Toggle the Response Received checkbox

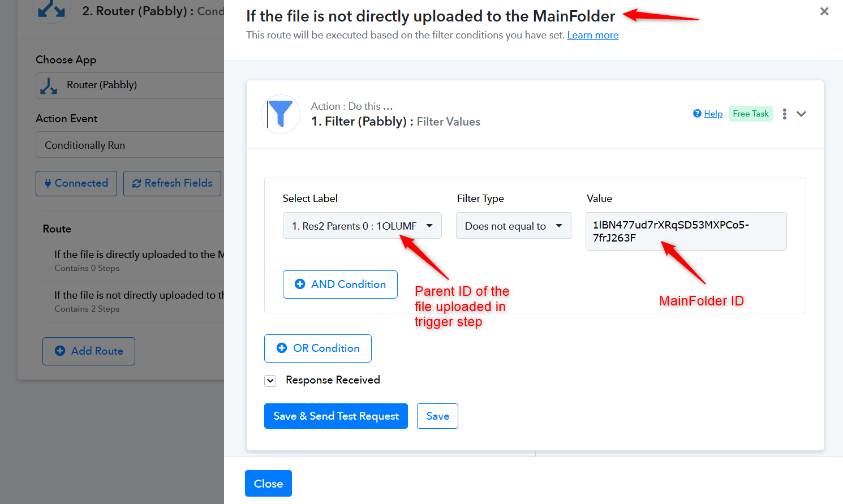pyautogui.click(x=270, y=381)
